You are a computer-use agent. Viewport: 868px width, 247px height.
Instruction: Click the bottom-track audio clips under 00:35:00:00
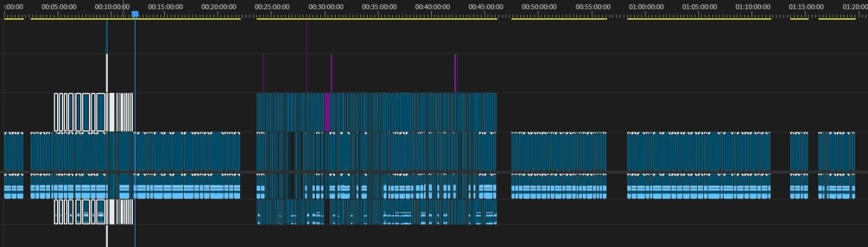[377, 212]
